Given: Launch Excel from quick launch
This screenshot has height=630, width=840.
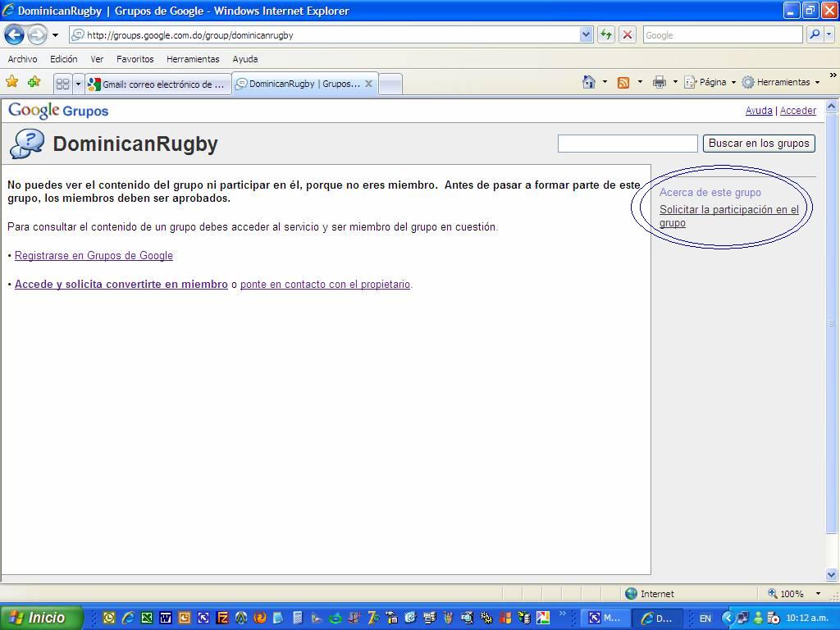Looking at the screenshot, I should pos(146,618).
